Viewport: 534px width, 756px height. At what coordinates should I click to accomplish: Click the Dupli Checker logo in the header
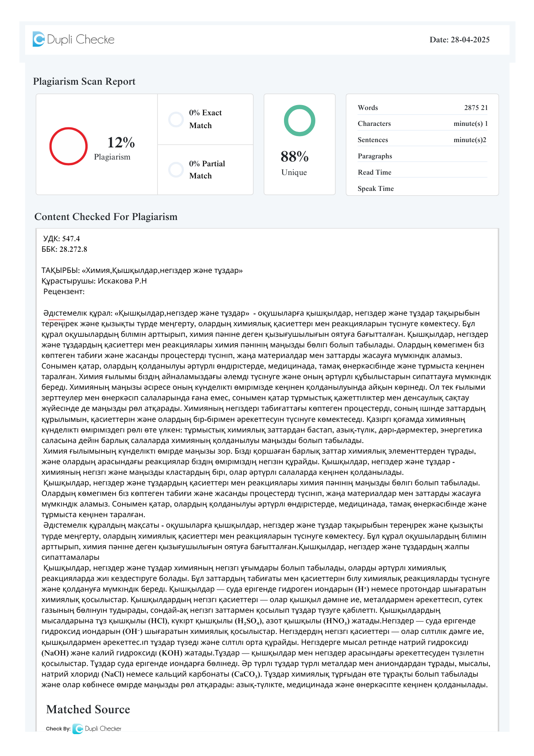(74, 39)
